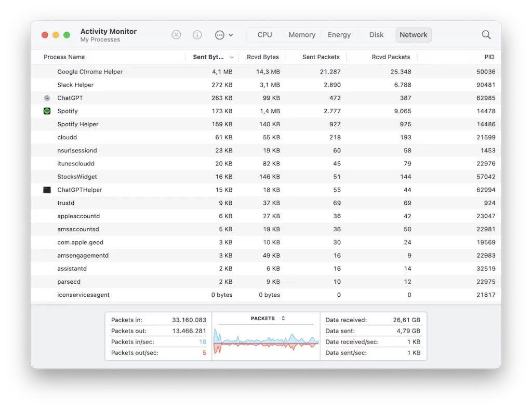This screenshot has height=409, width=532.
Task: Click the 9.065 received packets value
Action: [403, 111]
